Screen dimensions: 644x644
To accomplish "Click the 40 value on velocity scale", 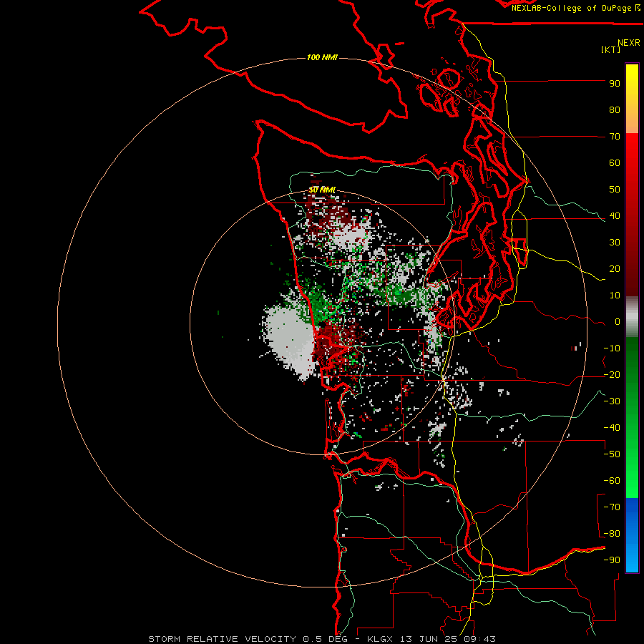I will [615, 216].
